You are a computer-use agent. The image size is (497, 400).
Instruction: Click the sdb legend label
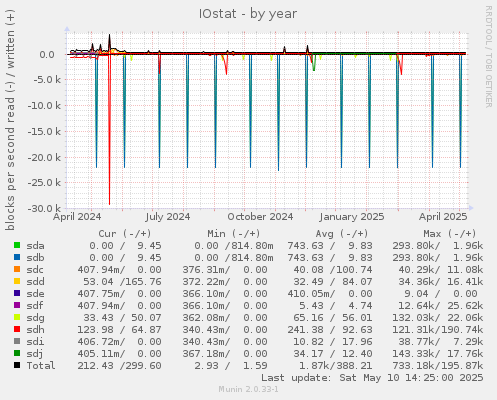pos(35,258)
